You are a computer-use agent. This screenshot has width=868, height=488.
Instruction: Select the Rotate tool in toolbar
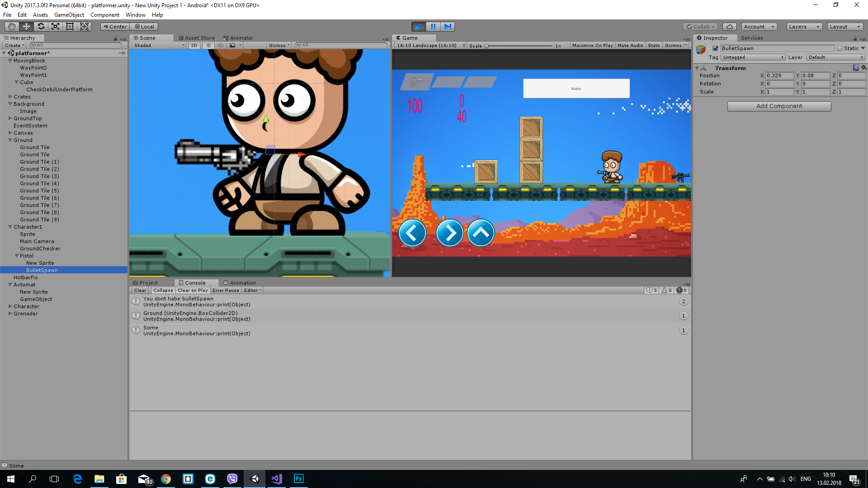click(41, 27)
